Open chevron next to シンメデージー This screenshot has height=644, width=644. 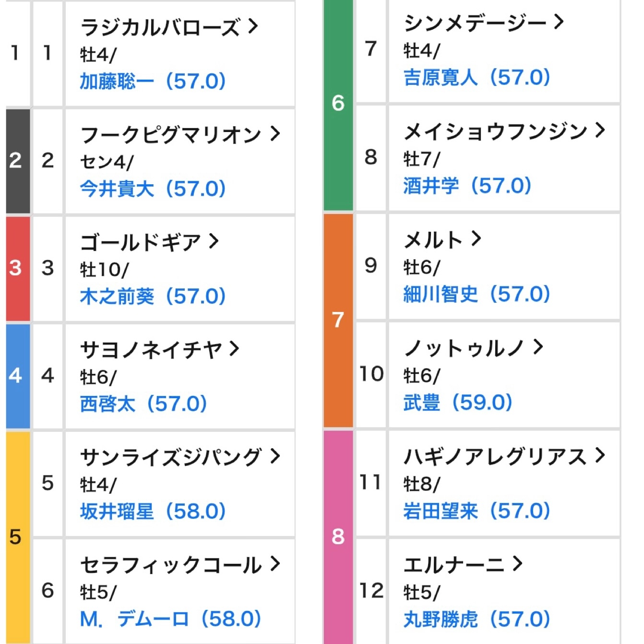pos(559,22)
